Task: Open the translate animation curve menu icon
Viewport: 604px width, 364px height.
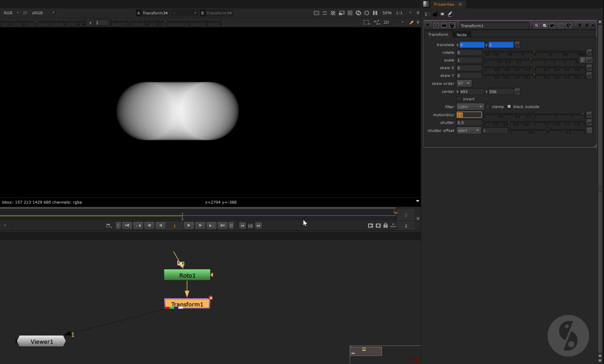Action: (517, 45)
